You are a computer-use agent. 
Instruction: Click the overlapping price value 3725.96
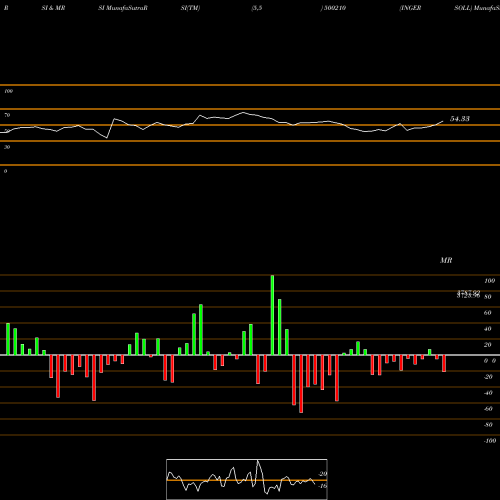coord(468,296)
